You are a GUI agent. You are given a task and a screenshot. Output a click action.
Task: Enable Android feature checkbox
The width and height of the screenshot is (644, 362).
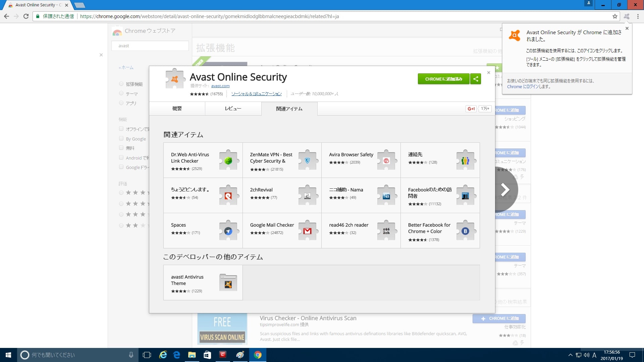click(x=121, y=158)
